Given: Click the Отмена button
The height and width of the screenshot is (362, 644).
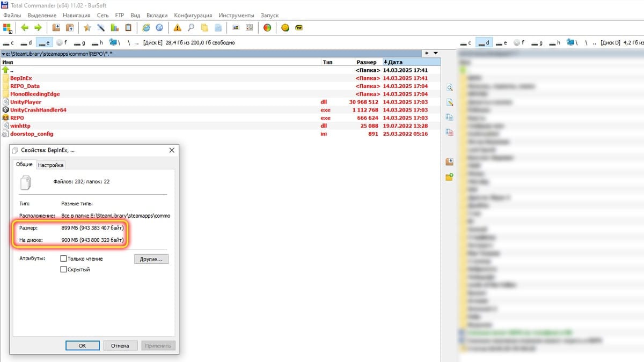Looking at the screenshot, I should (x=120, y=345).
